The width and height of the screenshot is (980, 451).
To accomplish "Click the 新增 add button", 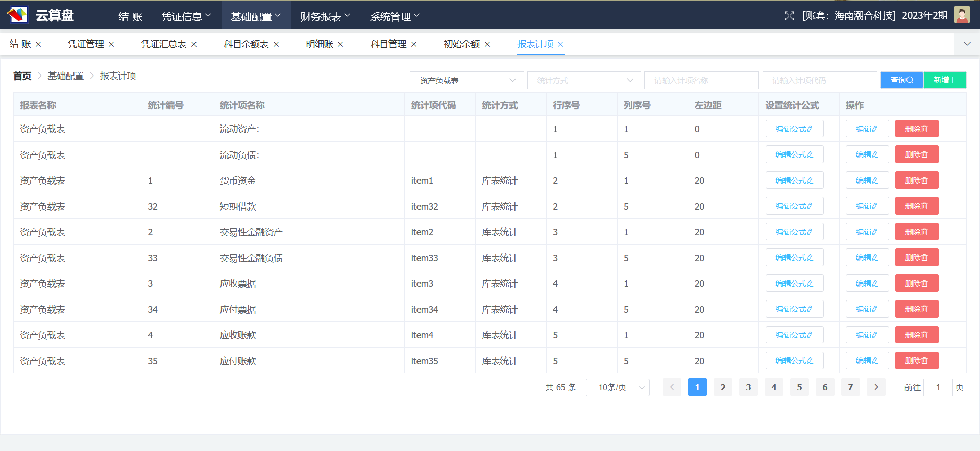I will click(x=944, y=80).
